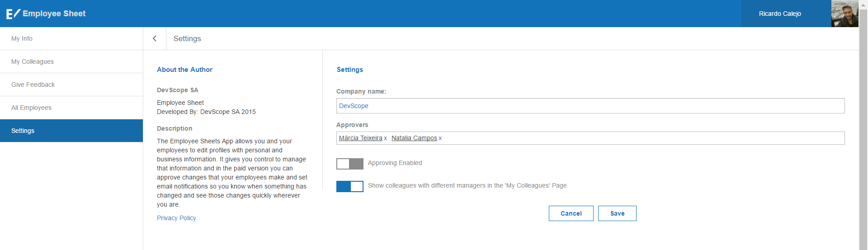Remove Natalia Campos from approvers

[x=440, y=138]
